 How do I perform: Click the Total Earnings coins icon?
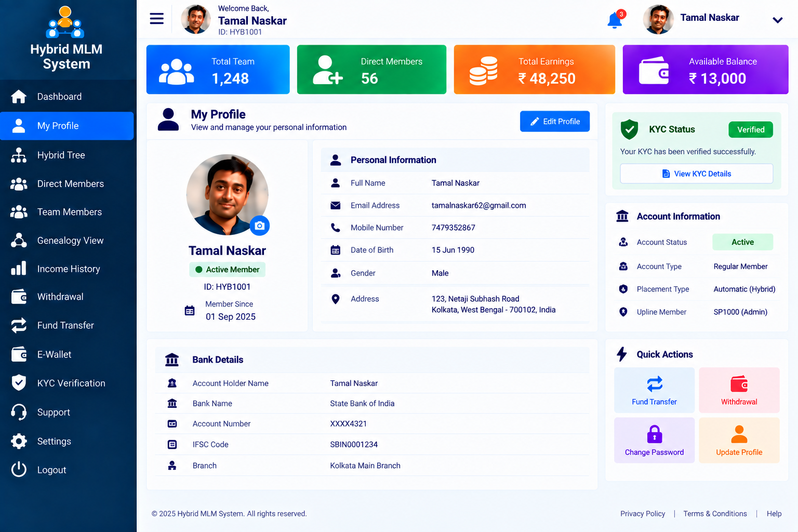[484, 71]
